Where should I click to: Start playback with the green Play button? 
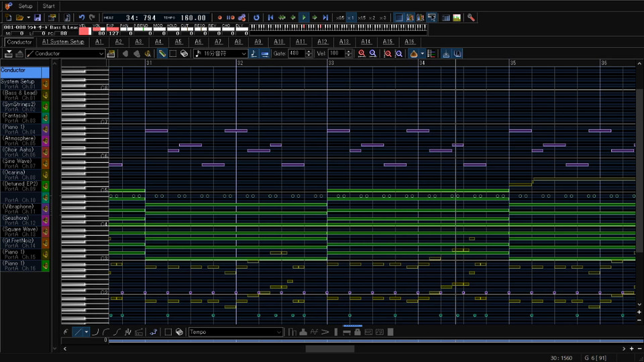[304, 17]
